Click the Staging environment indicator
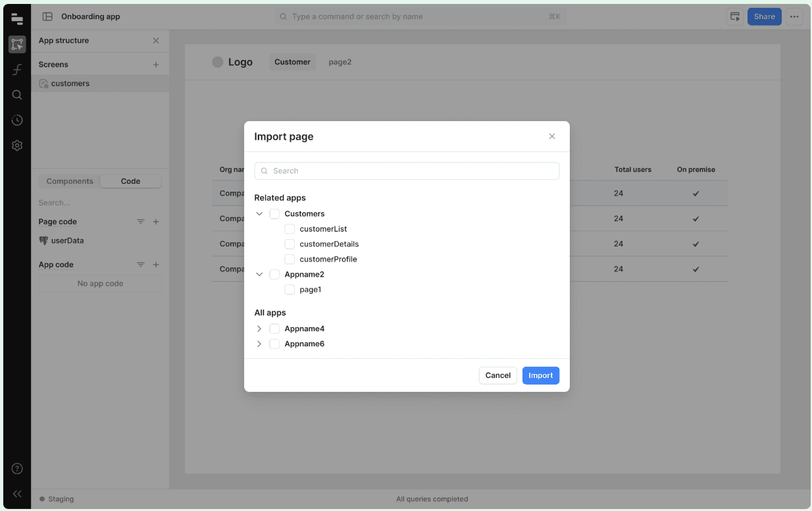812x511 pixels. pos(57,498)
